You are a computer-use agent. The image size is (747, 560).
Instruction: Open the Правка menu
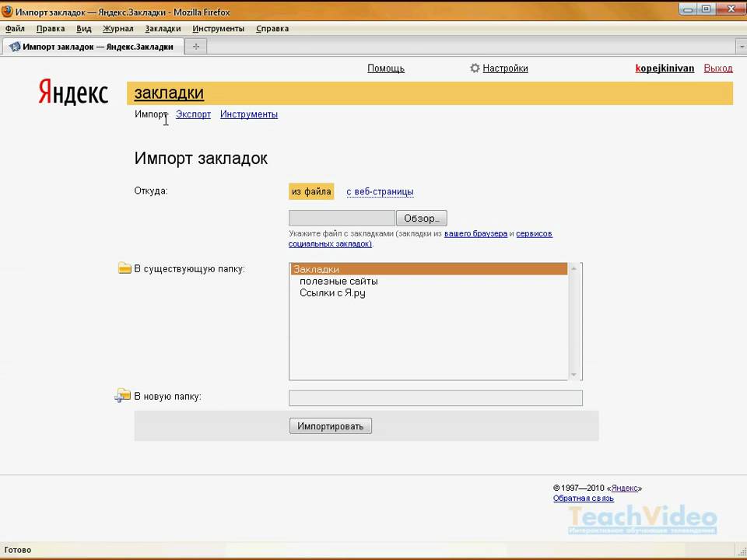point(51,29)
